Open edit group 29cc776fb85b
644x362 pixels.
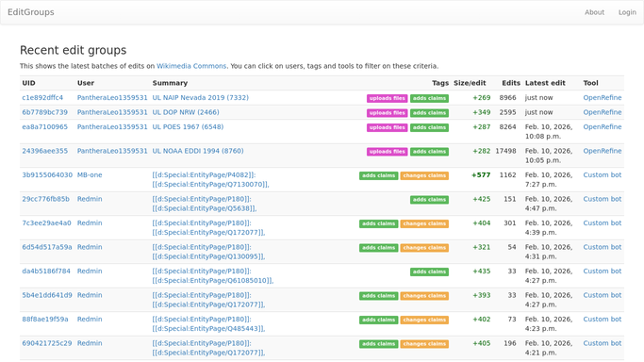pos(45,199)
